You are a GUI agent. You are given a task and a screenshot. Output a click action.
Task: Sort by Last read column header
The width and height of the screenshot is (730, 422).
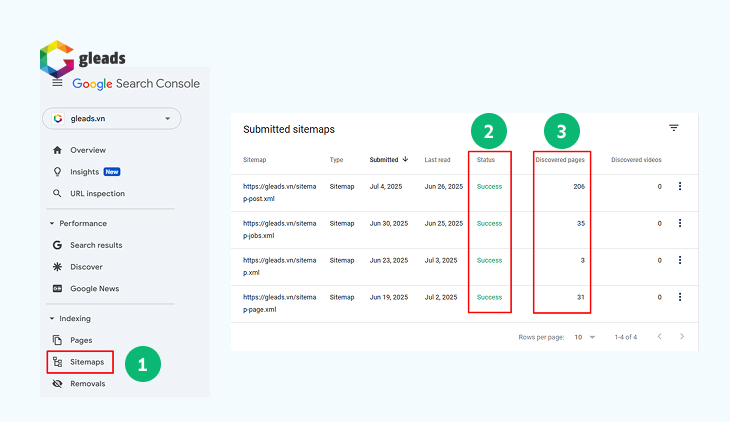437,160
